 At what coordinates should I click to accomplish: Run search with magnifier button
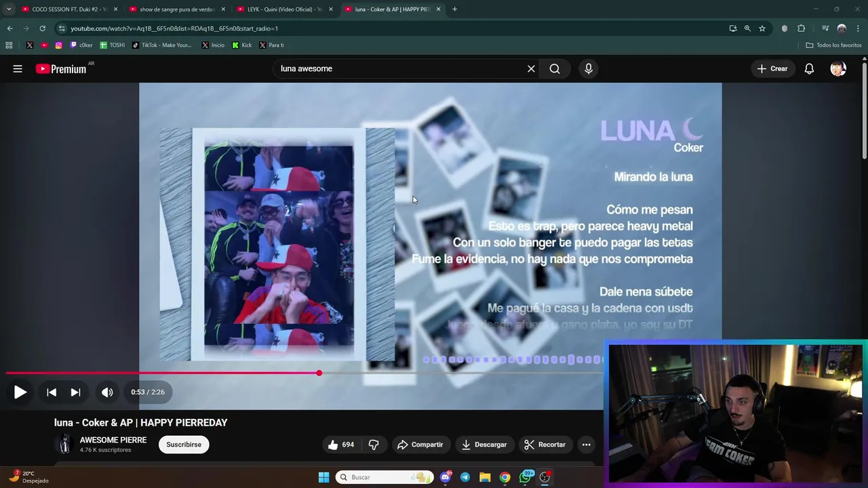click(x=555, y=68)
